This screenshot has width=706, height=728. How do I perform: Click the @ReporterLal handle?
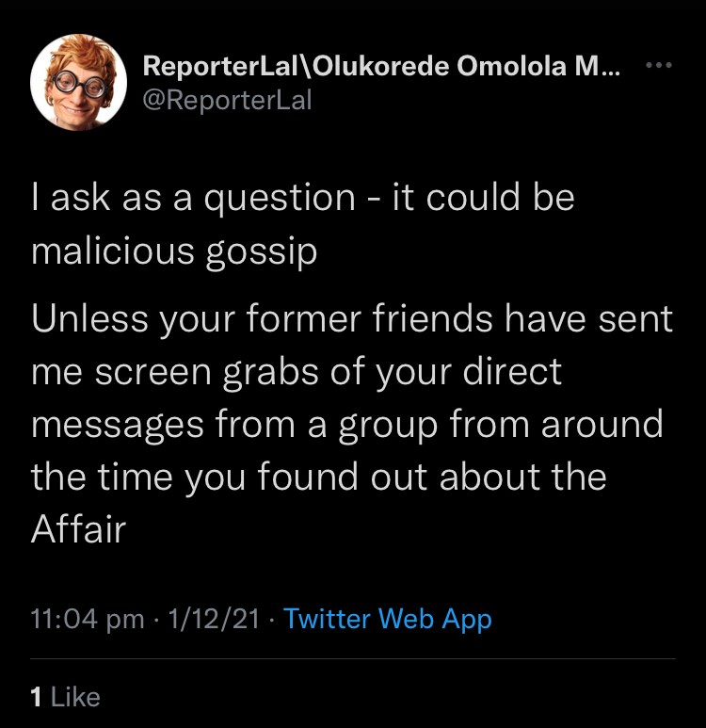tap(226, 100)
